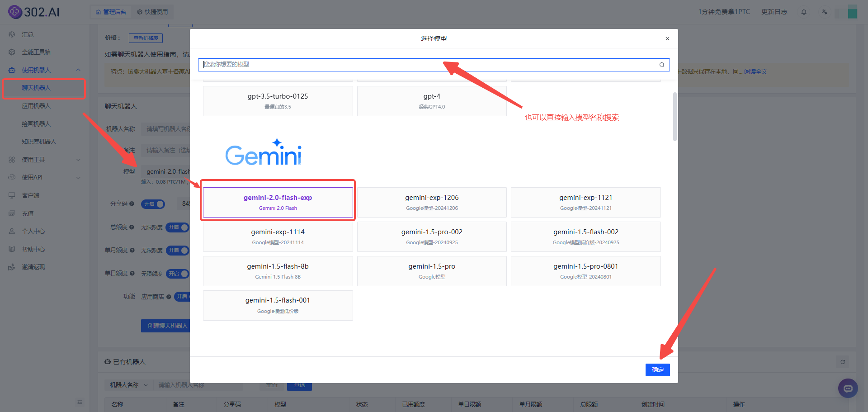Screen dimensions: 868x412
Task: Click the 总额度 help question icon
Action: tap(132, 227)
